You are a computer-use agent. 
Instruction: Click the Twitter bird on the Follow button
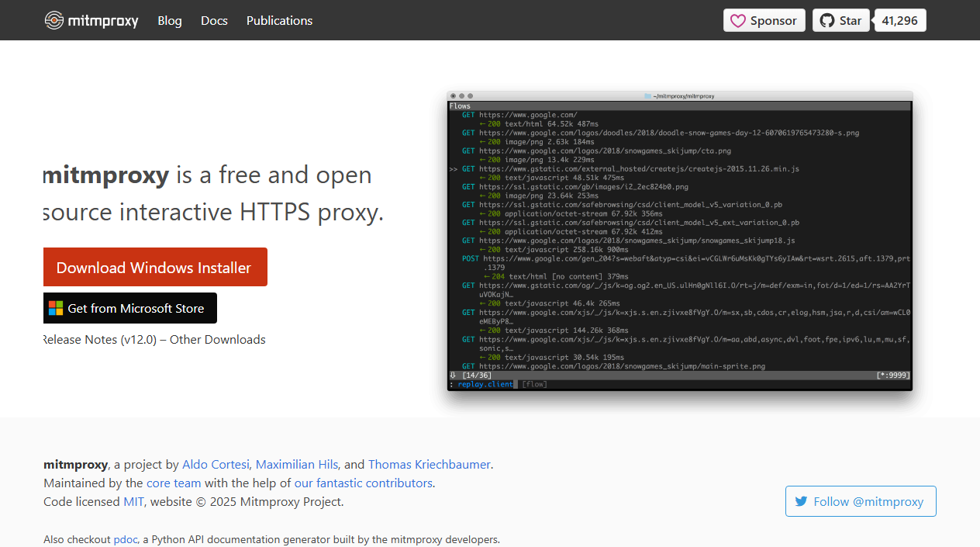click(x=802, y=501)
